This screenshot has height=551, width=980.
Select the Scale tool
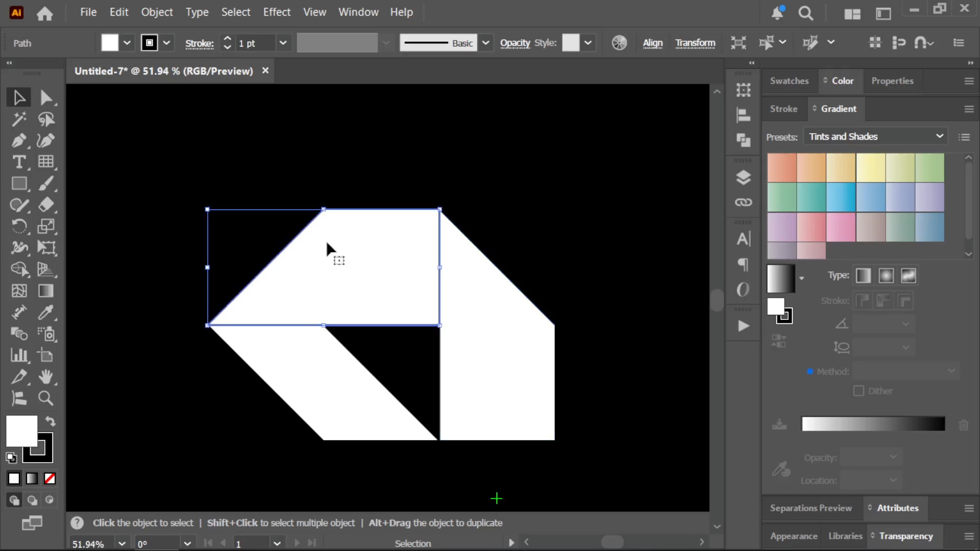[x=46, y=227]
